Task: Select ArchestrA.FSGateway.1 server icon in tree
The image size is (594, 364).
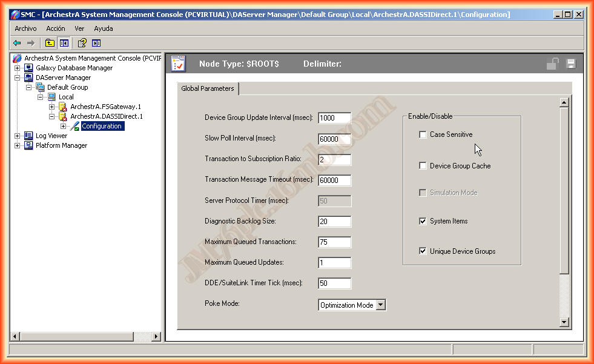Action: (62, 107)
